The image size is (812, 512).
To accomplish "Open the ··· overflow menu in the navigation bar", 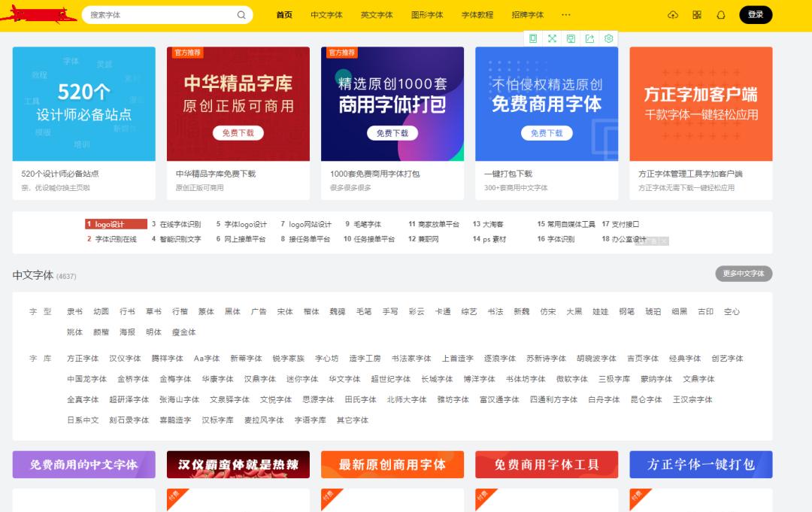I will [566, 14].
